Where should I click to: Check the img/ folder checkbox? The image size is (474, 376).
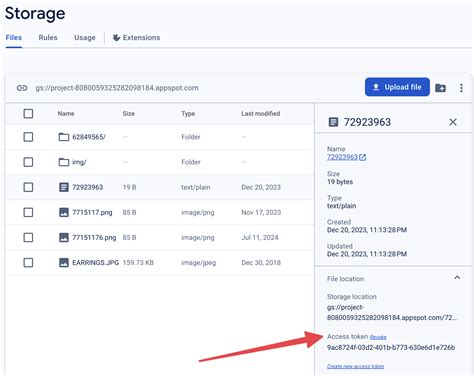28,162
